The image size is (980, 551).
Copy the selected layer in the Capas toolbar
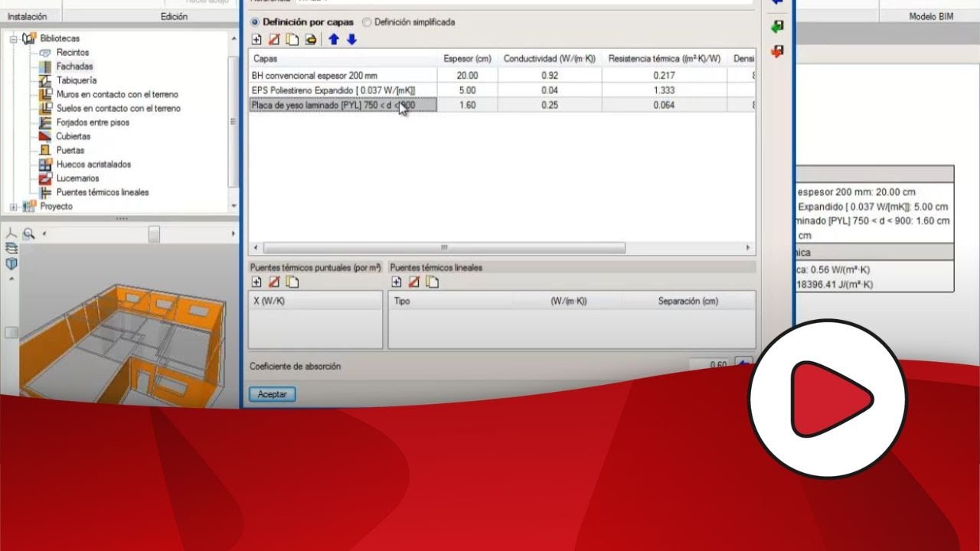(292, 40)
